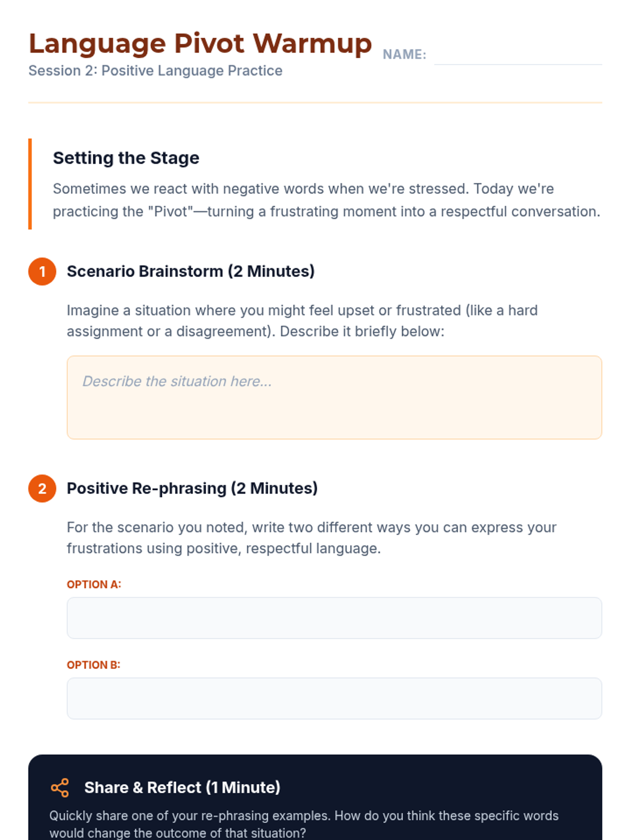Click the "Share & Reflect (1 Minute)" heading
Screen dimensions: 630x840
(x=182, y=787)
